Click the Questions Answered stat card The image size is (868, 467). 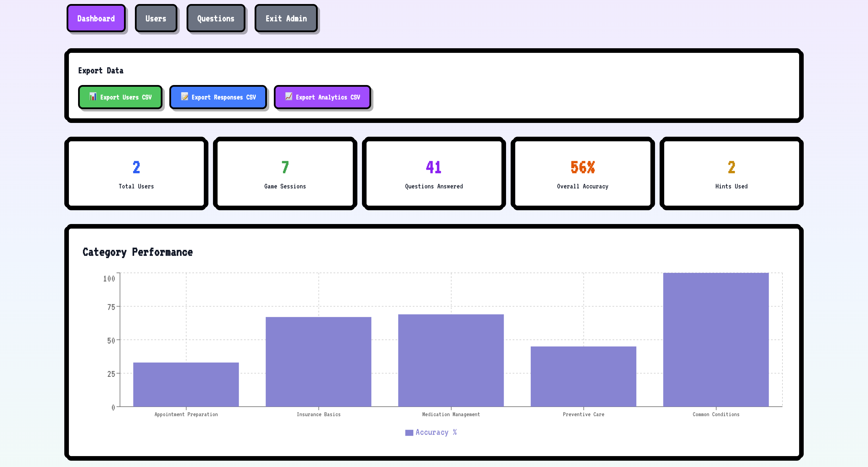434,173
